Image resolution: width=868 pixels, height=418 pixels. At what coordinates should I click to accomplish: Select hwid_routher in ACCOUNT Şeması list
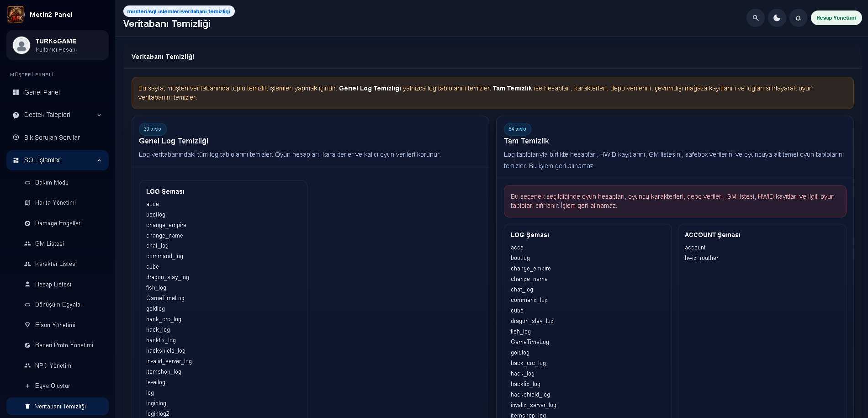702,258
